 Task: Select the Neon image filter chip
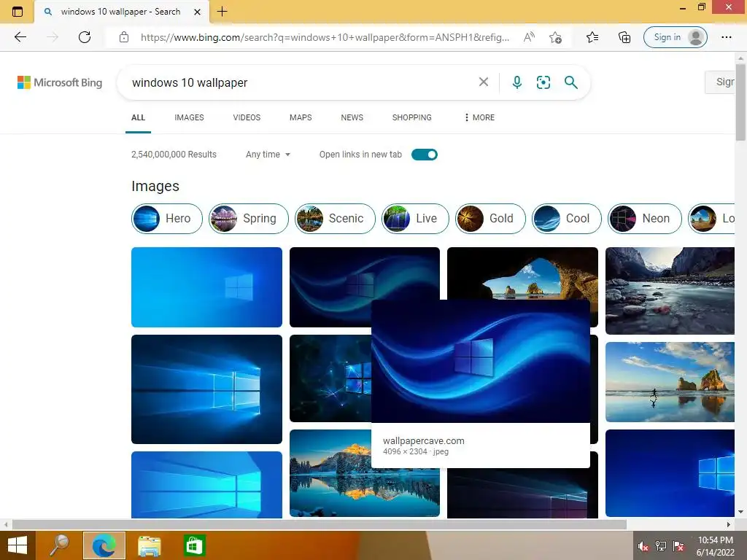point(645,219)
